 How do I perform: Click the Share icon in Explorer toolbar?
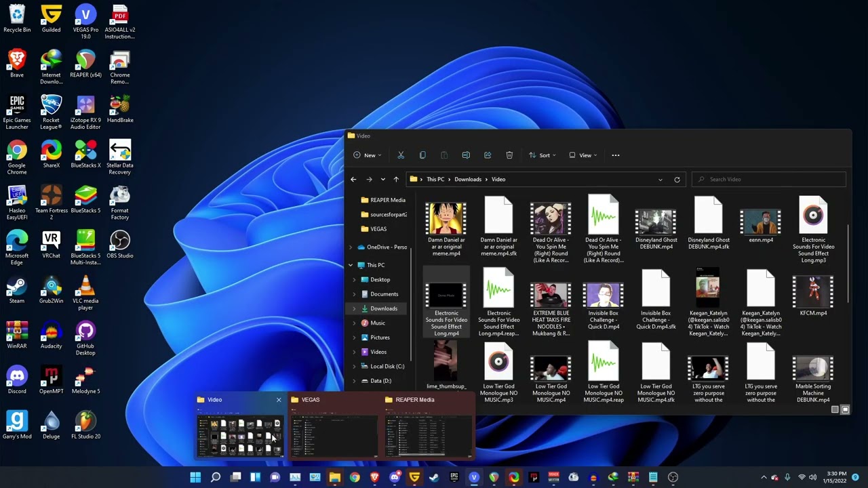pyautogui.click(x=488, y=155)
